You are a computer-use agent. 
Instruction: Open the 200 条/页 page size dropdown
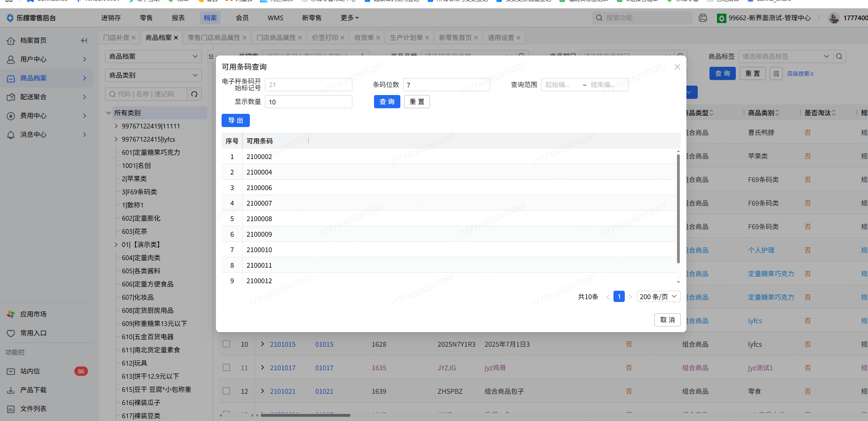659,297
